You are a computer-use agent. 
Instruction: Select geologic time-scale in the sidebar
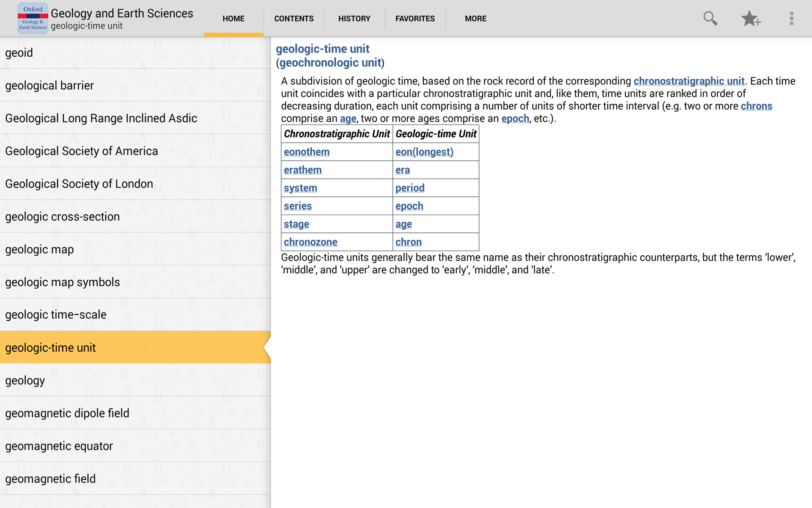tap(55, 315)
